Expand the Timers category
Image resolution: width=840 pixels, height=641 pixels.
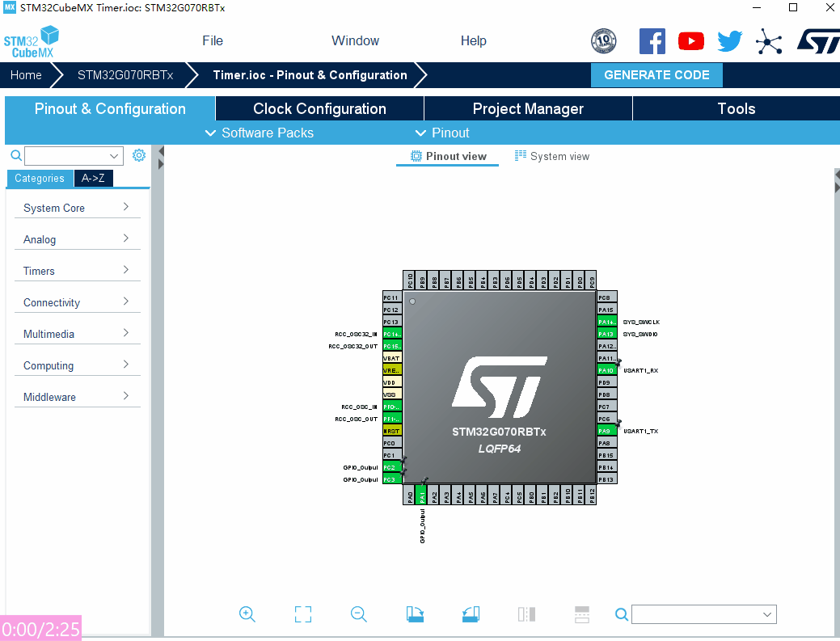pyautogui.click(x=77, y=271)
